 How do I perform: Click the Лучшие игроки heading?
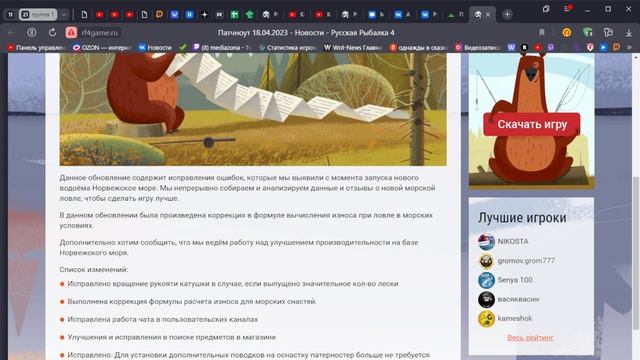coord(522,218)
